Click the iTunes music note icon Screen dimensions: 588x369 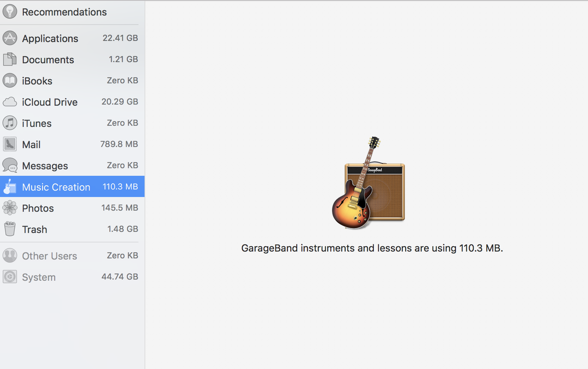pyautogui.click(x=10, y=123)
